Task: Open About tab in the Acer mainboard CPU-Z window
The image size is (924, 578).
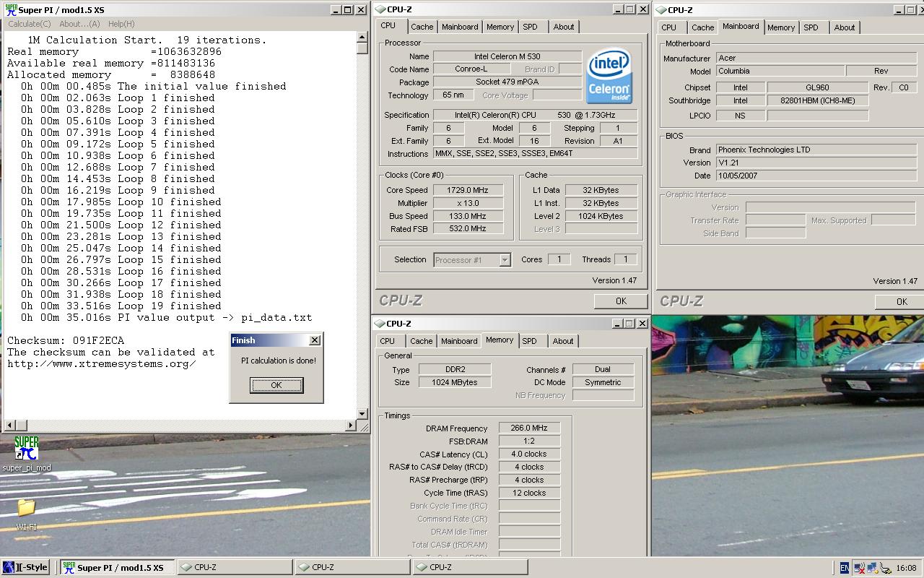Action: point(845,27)
